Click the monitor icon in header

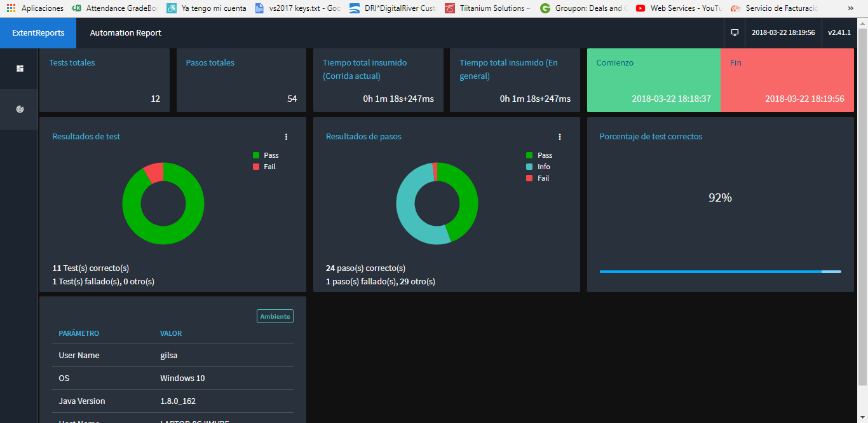[x=735, y=32]
